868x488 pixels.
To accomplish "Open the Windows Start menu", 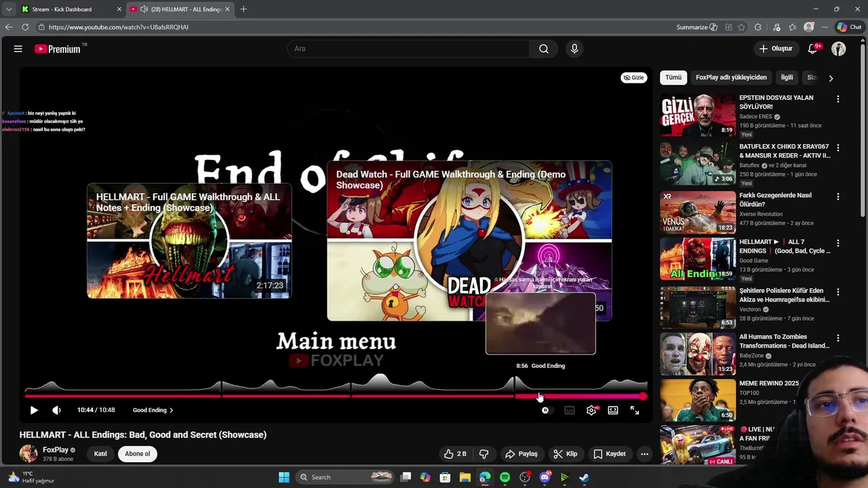I will tap(284, 477).
